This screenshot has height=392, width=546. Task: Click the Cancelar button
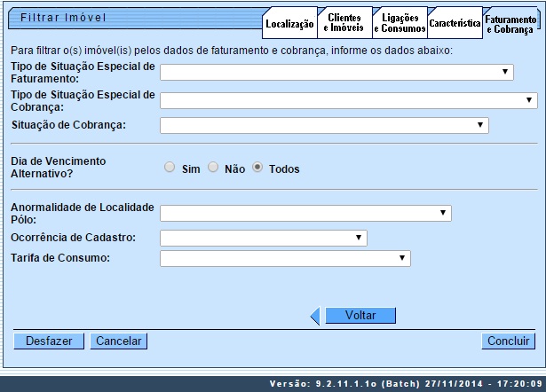coord(119,341)
